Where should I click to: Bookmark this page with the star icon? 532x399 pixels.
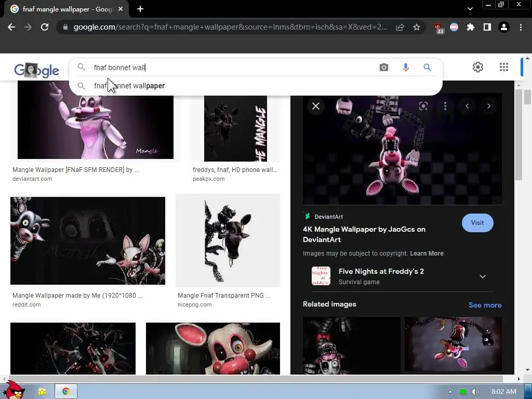(x=417, y=27)
